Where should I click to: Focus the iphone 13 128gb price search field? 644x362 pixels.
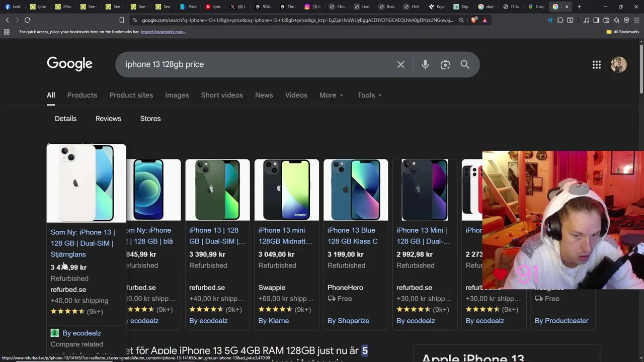[257, 64]
